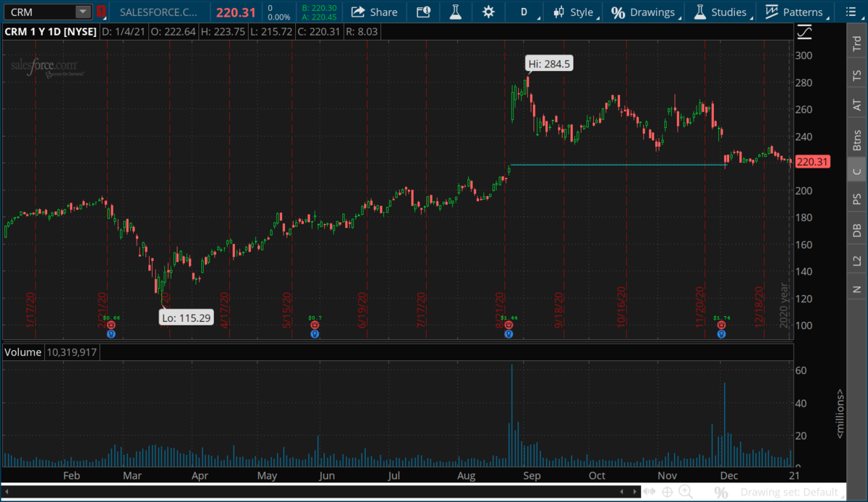Open the Studies menu

pos(720,12)
